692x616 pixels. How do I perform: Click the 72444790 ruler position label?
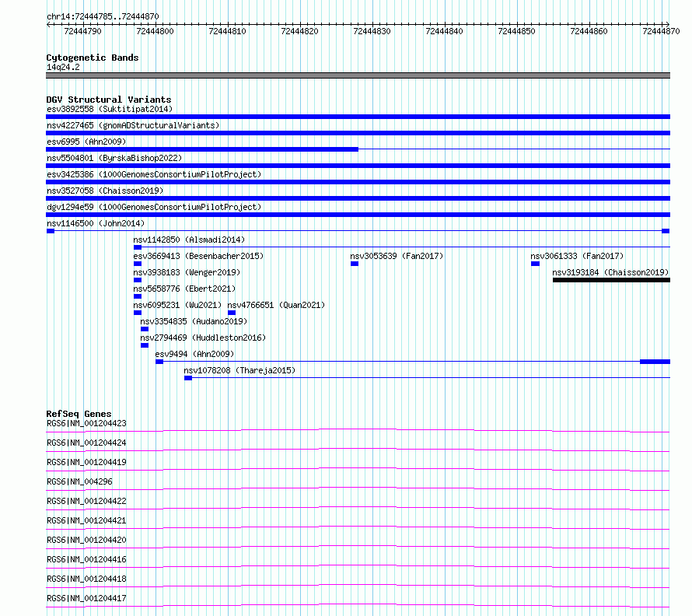82,31
